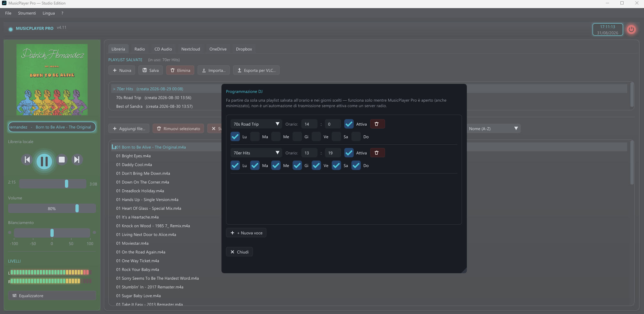Open the Dropbox tab
Screen dimensions: 644x314
(x=244, y=49)
